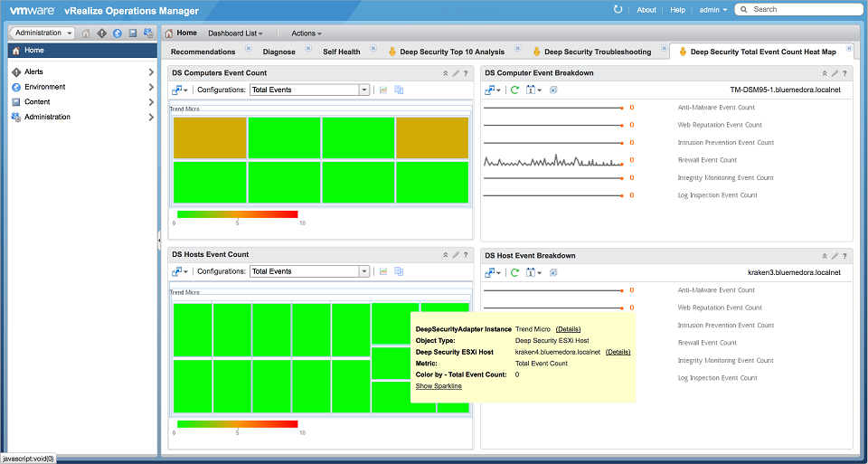Open the Administration dropdown selector
Image resolution: width=868 pixels, height=464 pixels.
43,33
